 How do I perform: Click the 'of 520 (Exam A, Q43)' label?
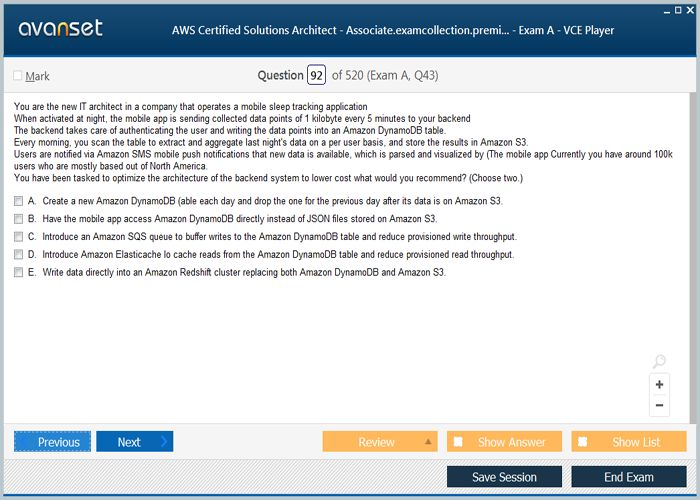385,75
